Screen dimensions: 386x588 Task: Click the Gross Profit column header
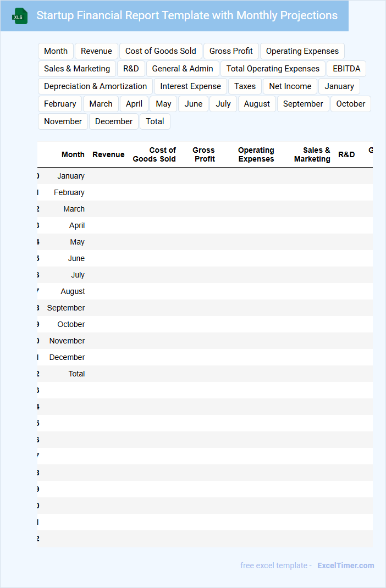click(x=204, y=154)
